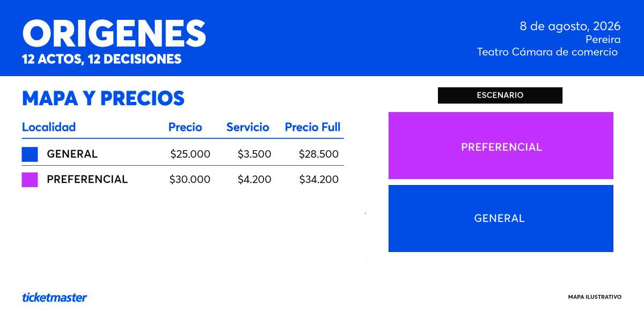Click the ticketmaster logo
This screenshot has width=644, height=311.
coord(54,297)
